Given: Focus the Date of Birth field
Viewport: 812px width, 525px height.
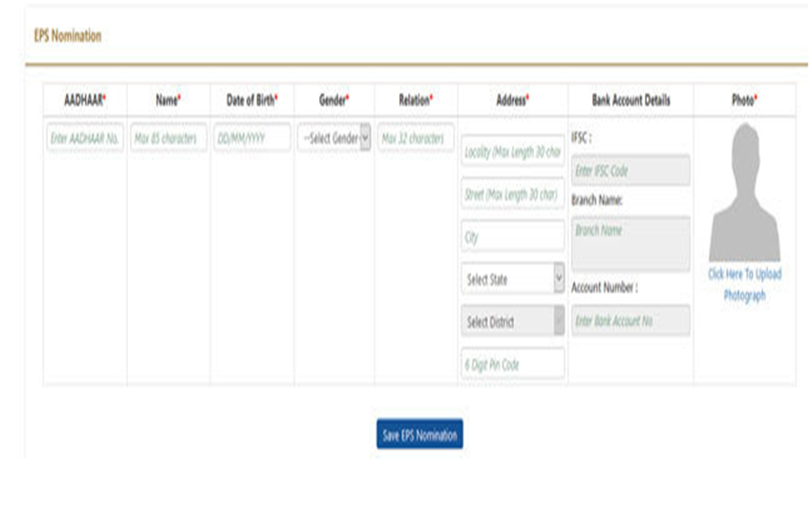Looking at the screenshot, I should point(251,138).
